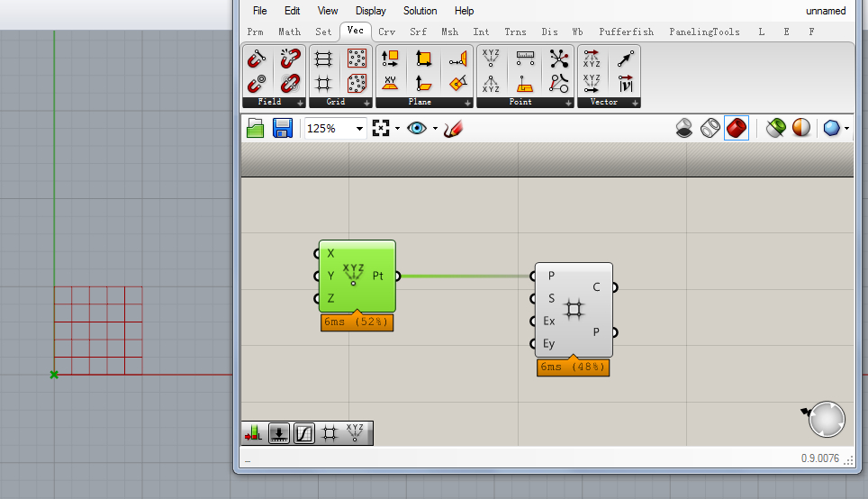868x499 pixels.
Task: Save document with the blue floppy icon
Action: tap(283, 129)
